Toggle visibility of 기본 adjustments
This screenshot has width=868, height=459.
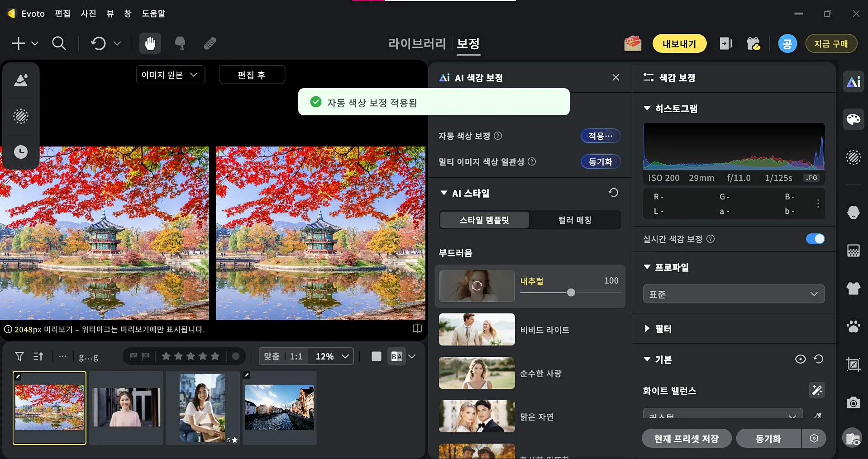click(x=800, y=359)
